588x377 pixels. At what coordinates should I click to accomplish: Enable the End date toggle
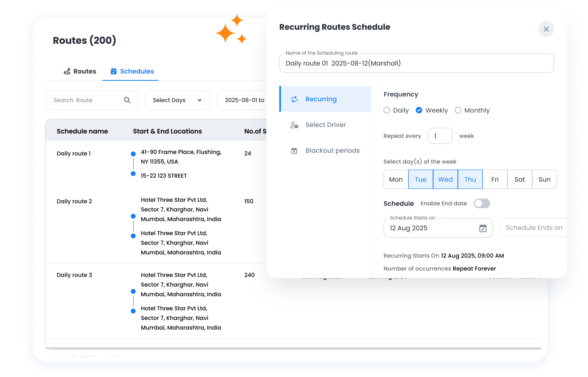pos(482,203)
